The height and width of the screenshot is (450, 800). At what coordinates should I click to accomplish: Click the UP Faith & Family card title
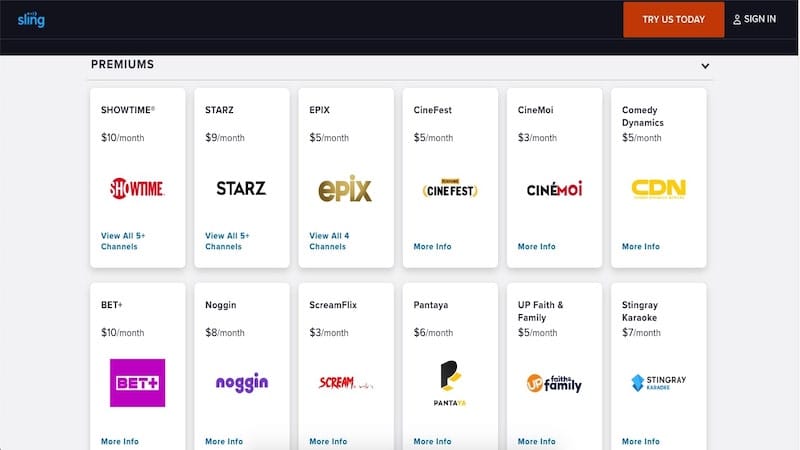coord(540,311)
